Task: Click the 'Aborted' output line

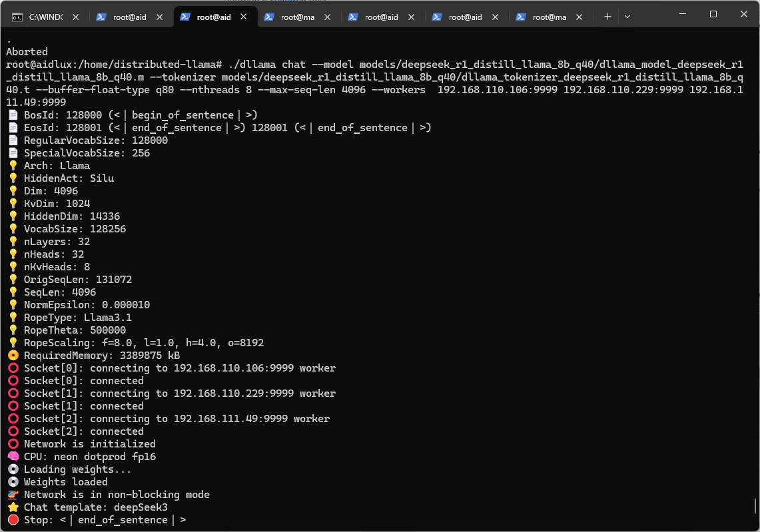Action: pyautogui.click(x=27, y=51)
